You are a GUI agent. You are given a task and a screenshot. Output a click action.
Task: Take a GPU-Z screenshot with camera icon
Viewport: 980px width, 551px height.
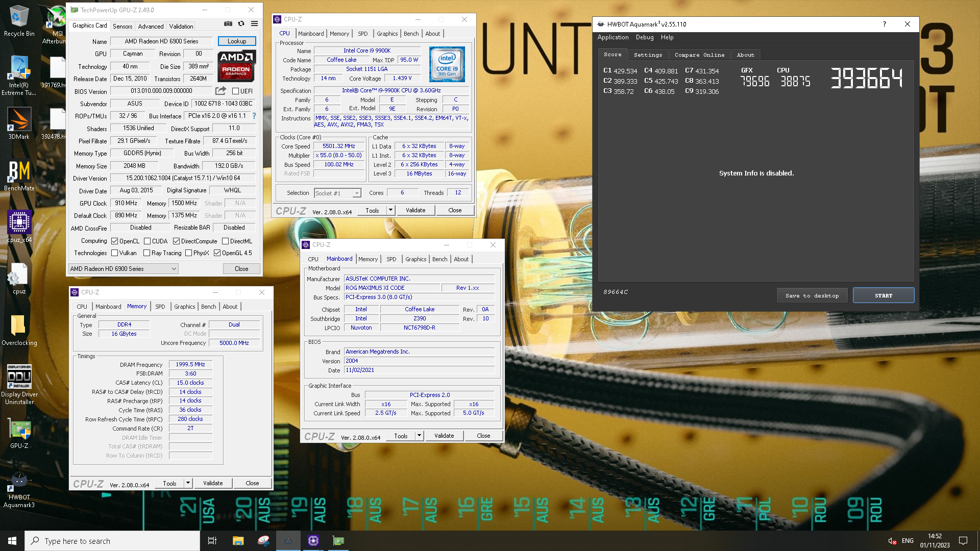[228, 24]
